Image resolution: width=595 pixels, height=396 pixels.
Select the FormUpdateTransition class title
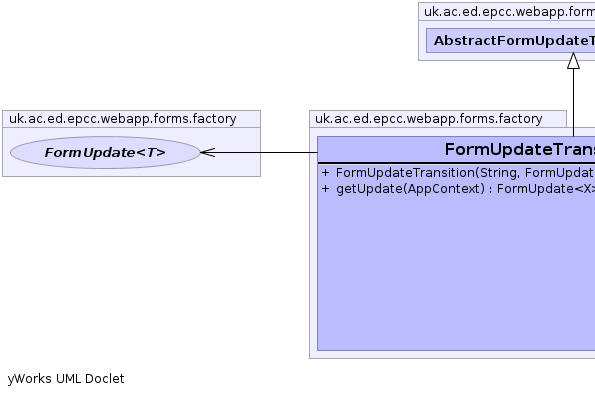[x=519, y=149]
